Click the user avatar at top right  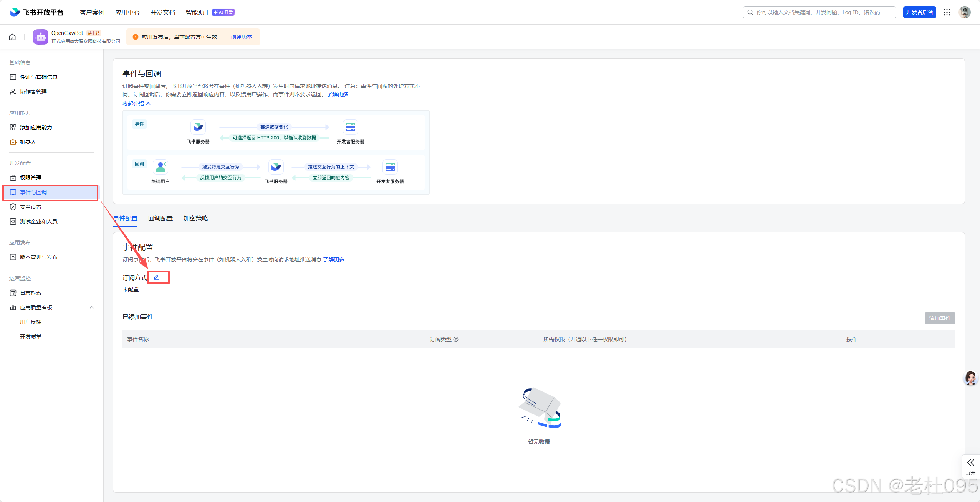point(965,12)
